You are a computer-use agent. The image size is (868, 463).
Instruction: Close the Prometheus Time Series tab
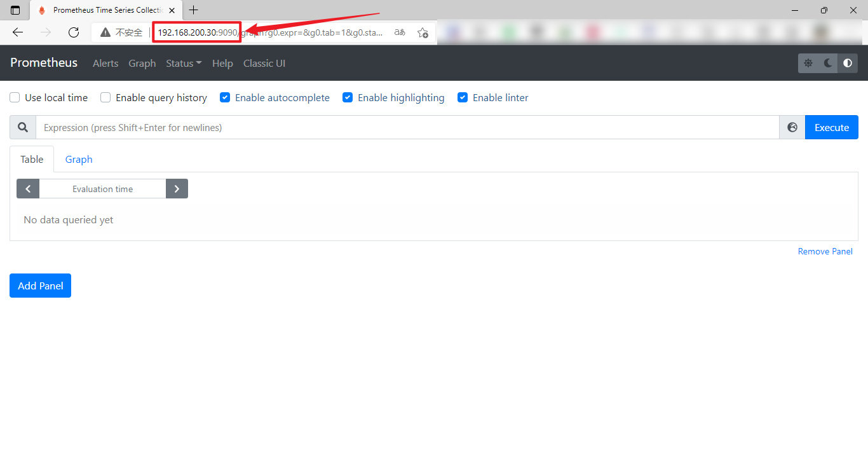click(172, 10)
